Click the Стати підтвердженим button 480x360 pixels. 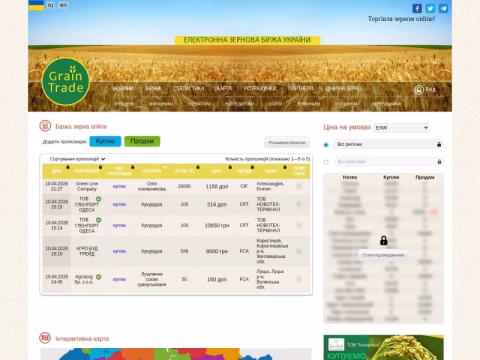[383, 255]
